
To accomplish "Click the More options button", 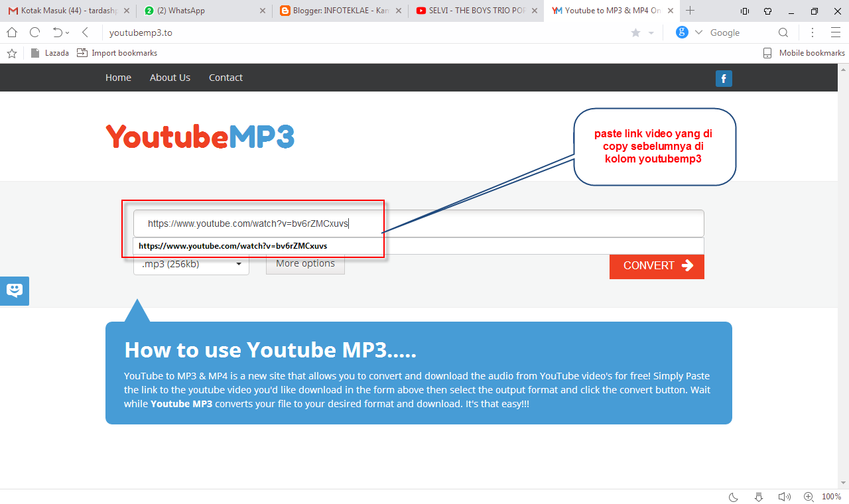I will point(305,263).
